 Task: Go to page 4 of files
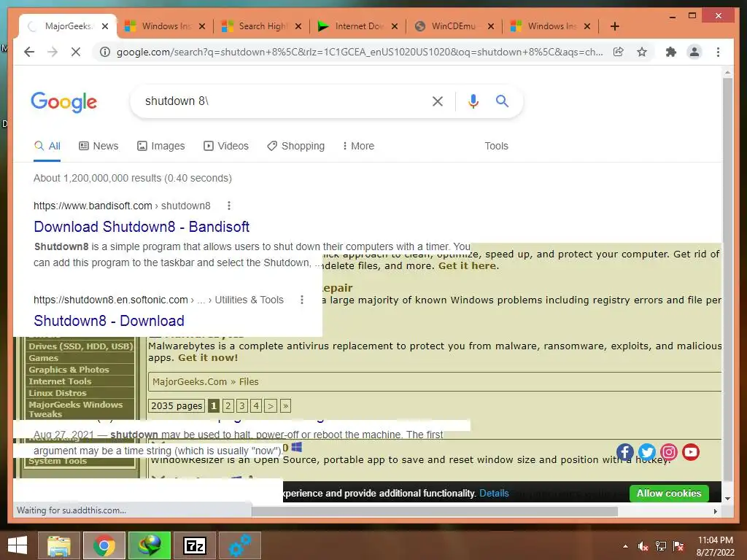tap(256, 405)
